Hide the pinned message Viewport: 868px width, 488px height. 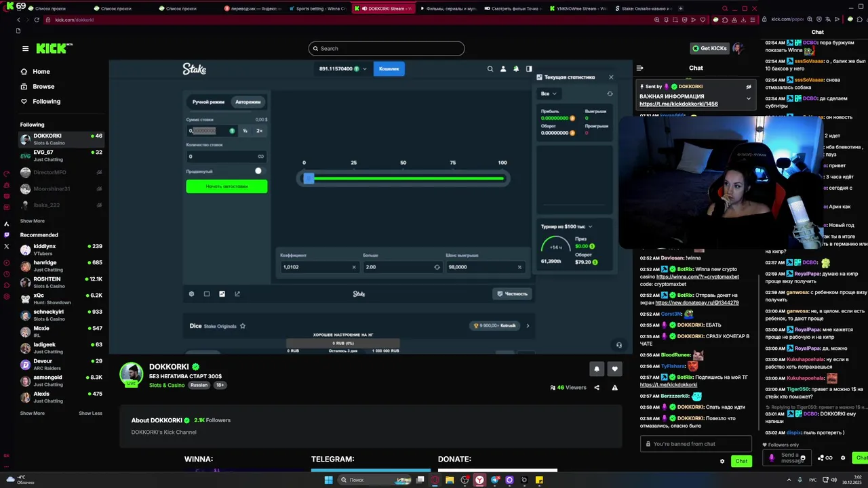tap(749, 87)
